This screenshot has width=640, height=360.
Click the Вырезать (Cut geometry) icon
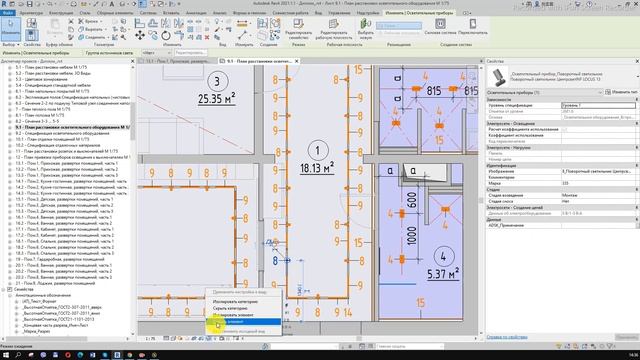tap(91, 29)
